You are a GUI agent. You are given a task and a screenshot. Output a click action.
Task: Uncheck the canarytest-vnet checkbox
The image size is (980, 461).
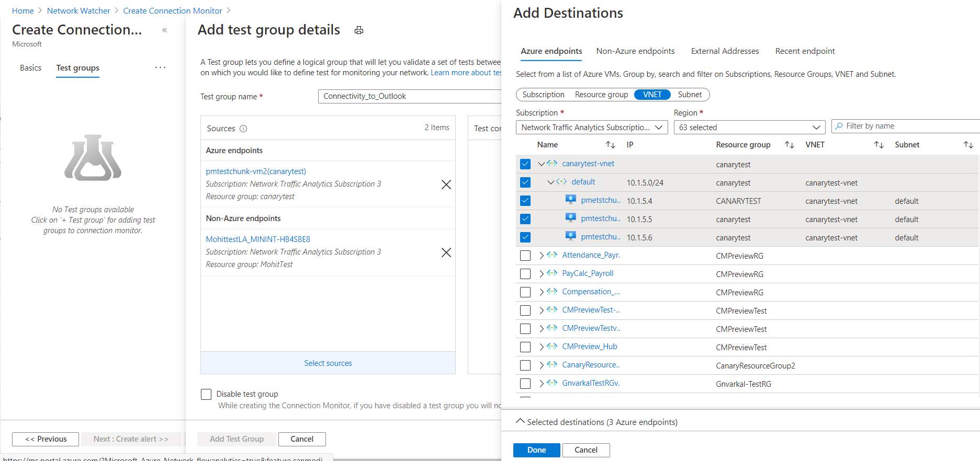525,164
